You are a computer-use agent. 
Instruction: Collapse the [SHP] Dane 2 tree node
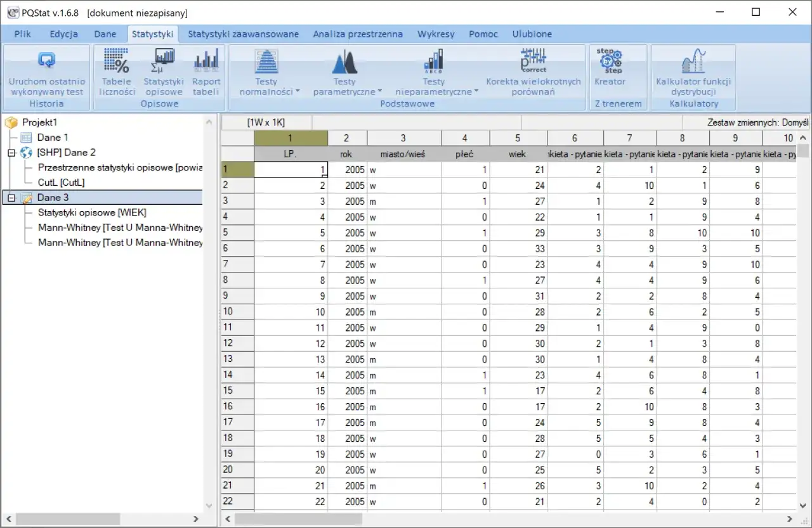11,153
